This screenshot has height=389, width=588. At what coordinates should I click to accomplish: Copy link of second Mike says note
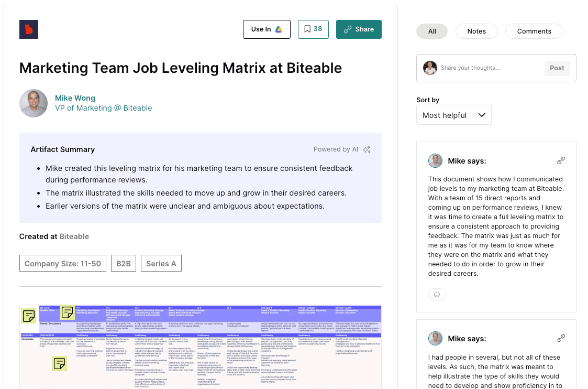pos(561,338)
